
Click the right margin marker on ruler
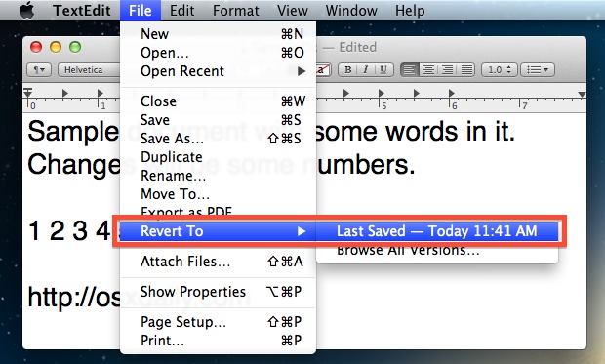click(x=582, y=95)
